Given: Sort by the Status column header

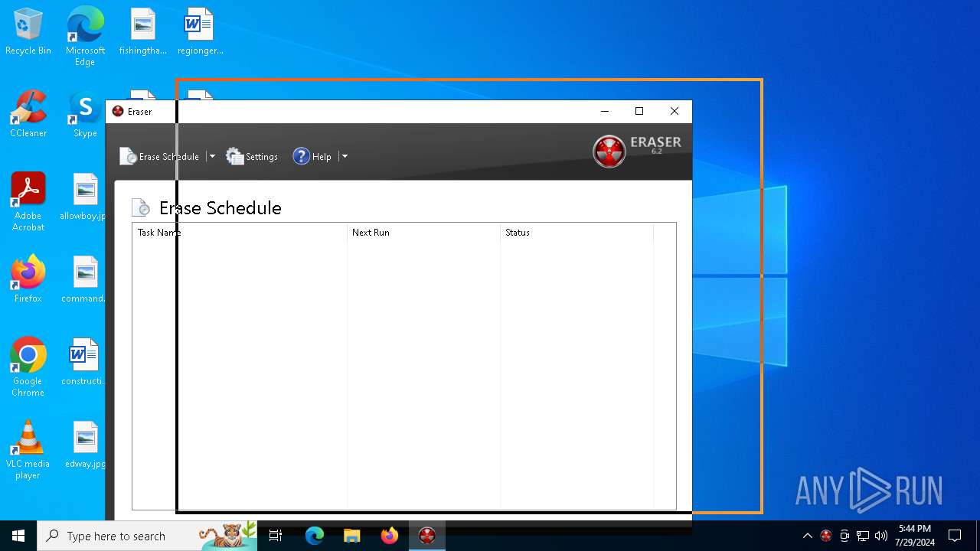Looking at the screenshot, I should coord(577,233).
